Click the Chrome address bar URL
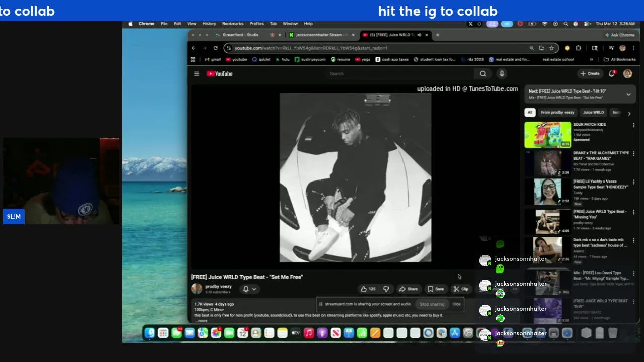The height and width of the screenshot is (362, 644). click(x=311, y=48)
